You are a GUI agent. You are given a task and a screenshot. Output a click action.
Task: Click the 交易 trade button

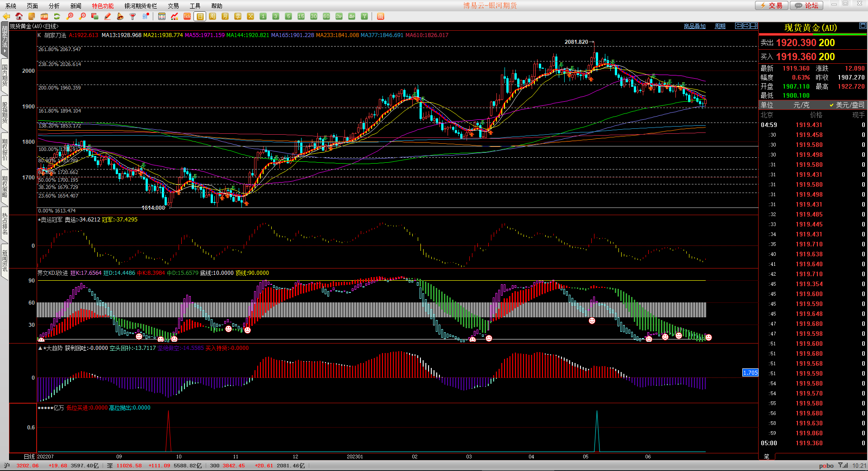pos(772,5)
